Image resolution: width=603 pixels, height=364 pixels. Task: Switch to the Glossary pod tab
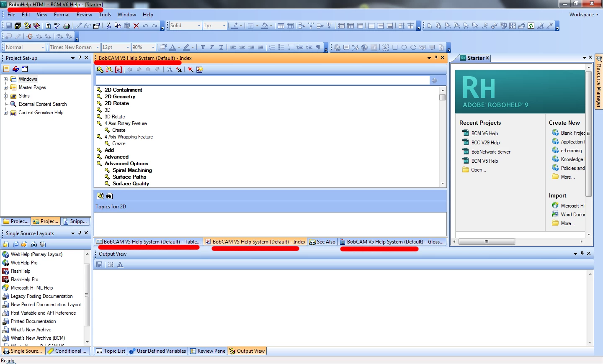[392, 242]
